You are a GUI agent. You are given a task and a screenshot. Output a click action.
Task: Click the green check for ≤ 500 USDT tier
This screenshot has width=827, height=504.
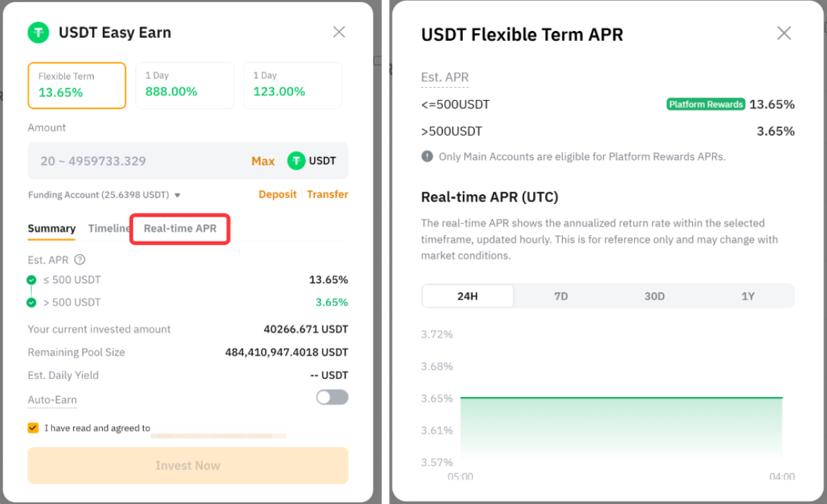click(x=32, y=280)
